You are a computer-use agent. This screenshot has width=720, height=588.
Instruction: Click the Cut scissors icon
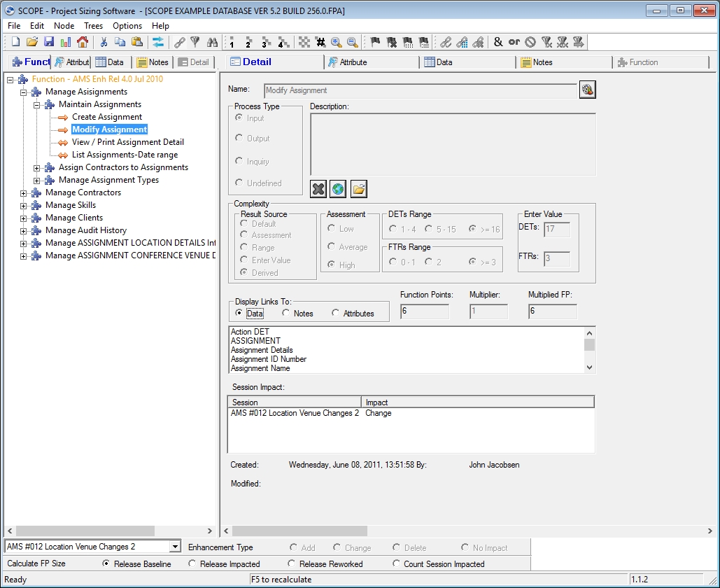pos(104,42)
